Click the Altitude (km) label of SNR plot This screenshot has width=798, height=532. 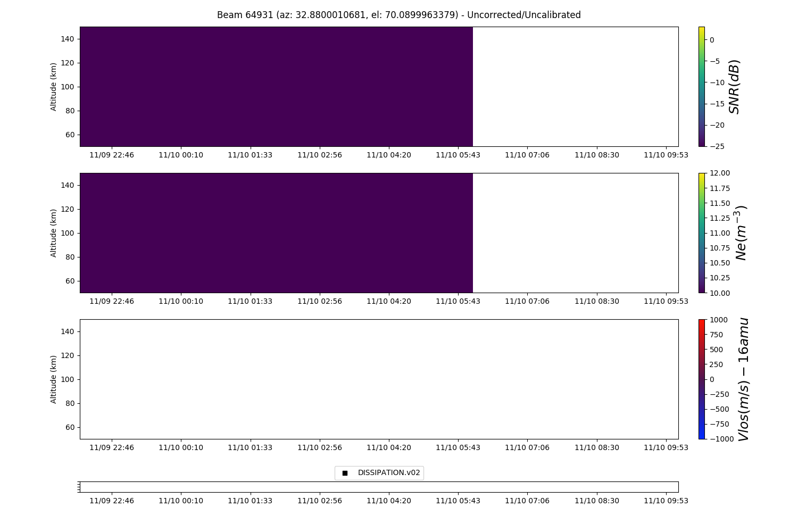[x=54, y=87]
